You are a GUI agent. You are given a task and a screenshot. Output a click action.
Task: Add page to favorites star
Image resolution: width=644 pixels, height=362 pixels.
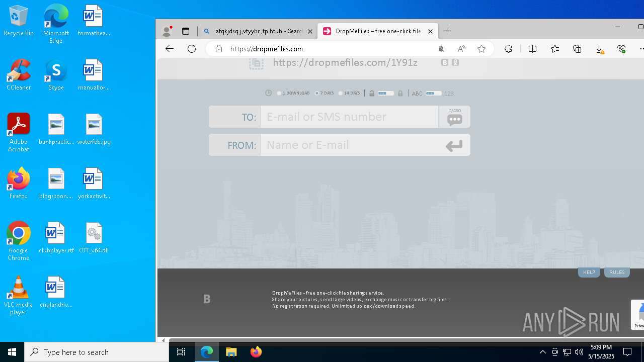coord(481,49)
